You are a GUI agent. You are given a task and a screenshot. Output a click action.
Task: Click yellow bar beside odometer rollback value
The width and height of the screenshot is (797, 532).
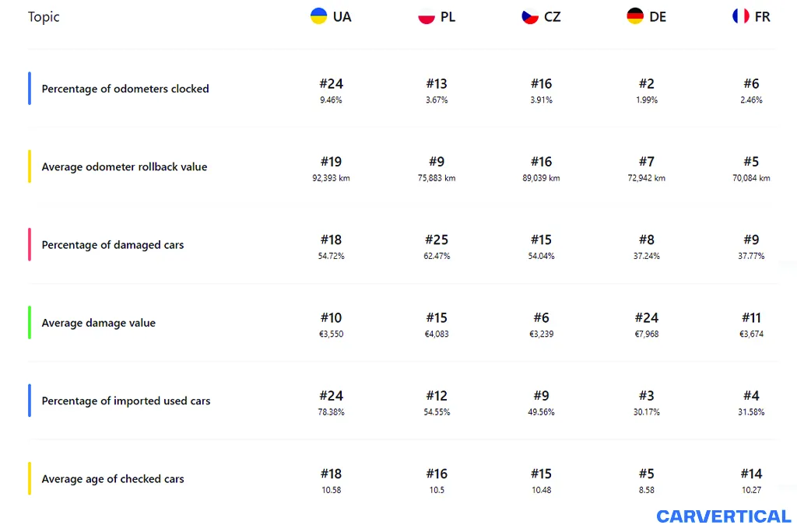point(30,166)
